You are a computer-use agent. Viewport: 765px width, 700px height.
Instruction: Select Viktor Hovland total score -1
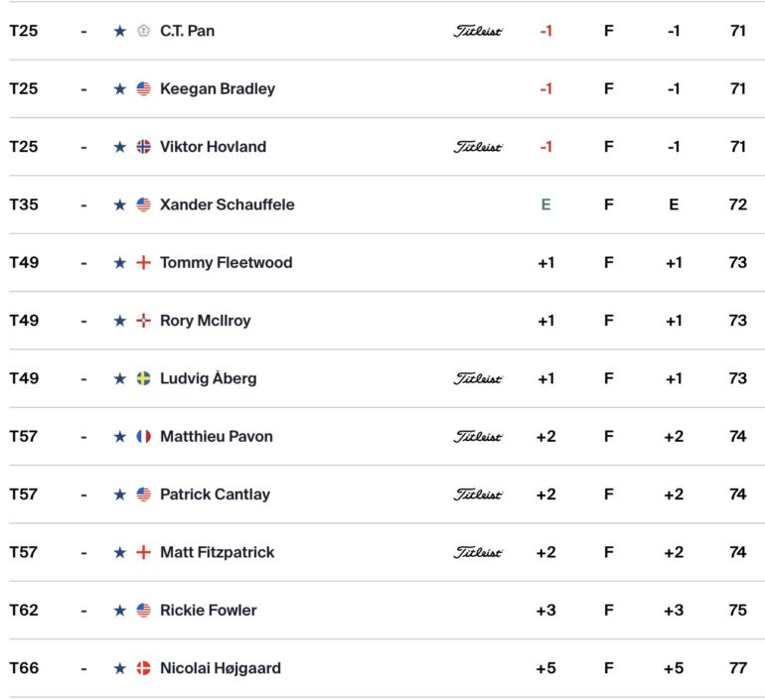coord(546,147)
